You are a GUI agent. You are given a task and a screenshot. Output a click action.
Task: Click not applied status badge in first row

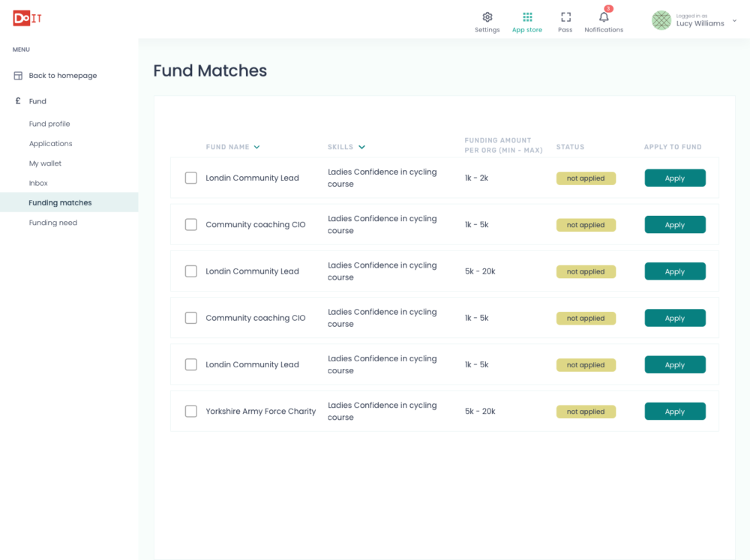[586, 178]
